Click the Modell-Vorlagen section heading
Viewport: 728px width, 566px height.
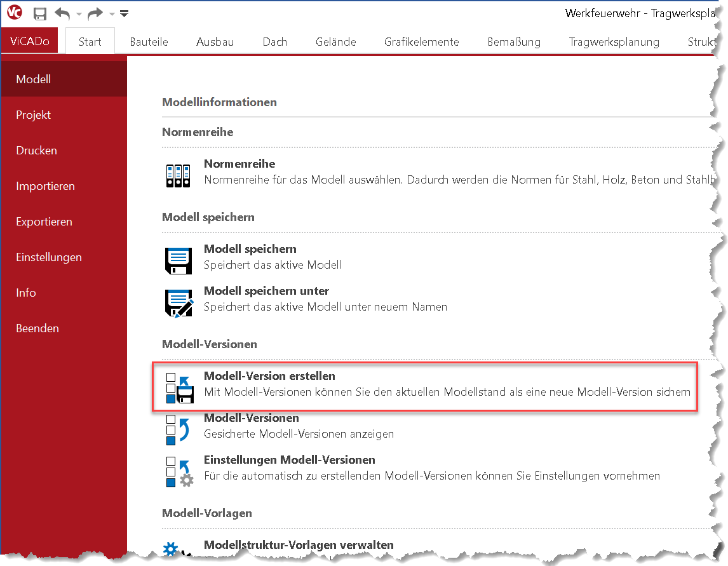tap(207, 513)
